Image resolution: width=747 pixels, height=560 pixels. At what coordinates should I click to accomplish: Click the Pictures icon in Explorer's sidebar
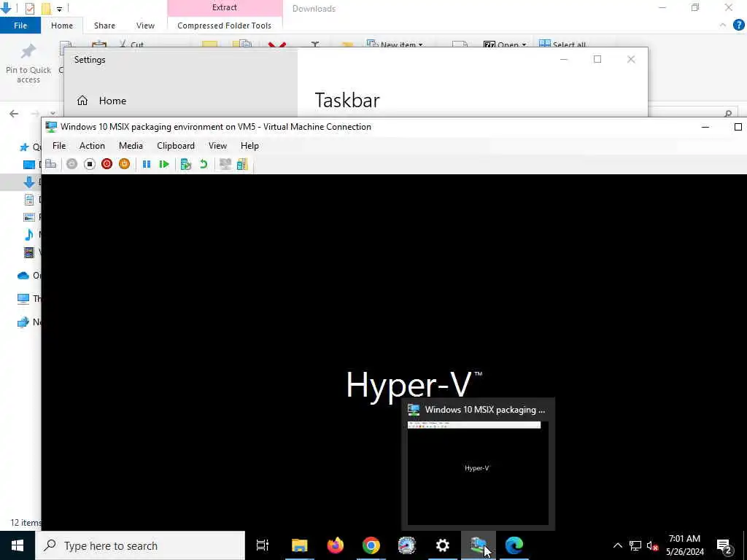29,217
